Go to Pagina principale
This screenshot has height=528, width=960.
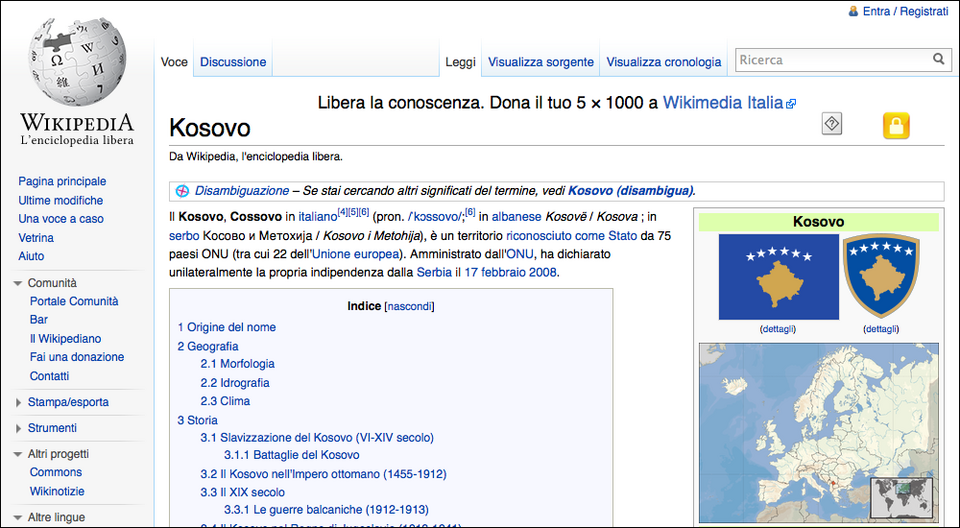[62, 181]
